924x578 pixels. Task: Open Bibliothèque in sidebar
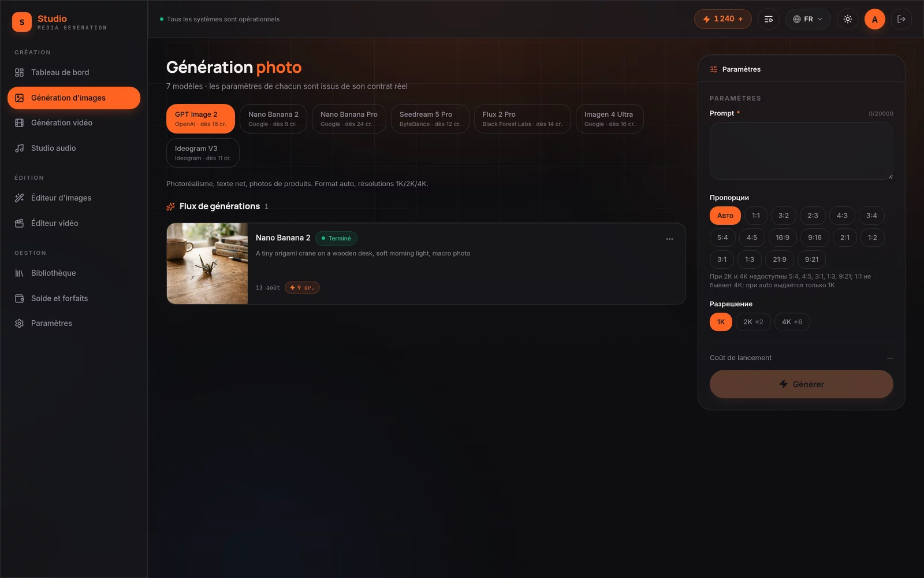pos(74,273)
